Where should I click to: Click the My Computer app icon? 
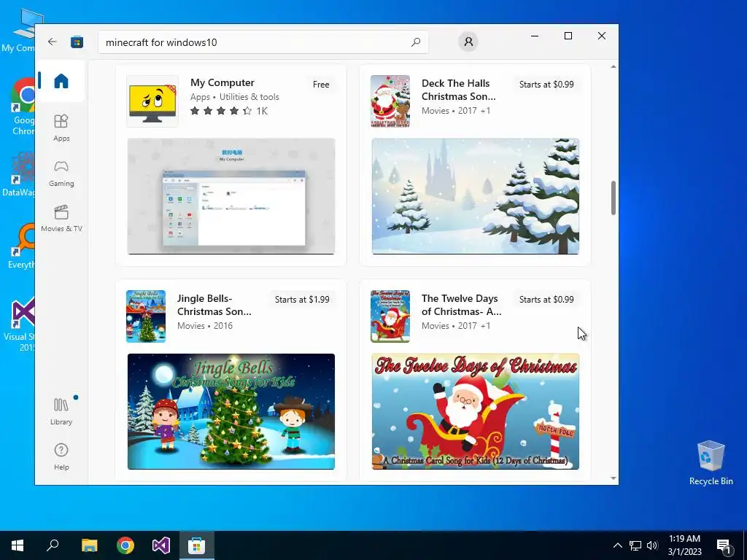[152, 101]
